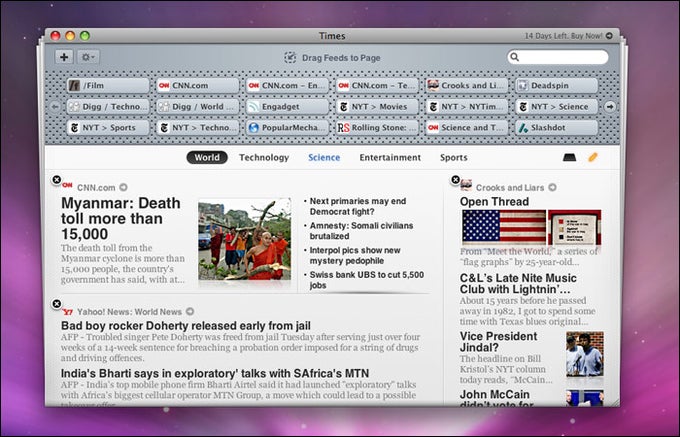Click the Vice President Jindal photo

585,354
